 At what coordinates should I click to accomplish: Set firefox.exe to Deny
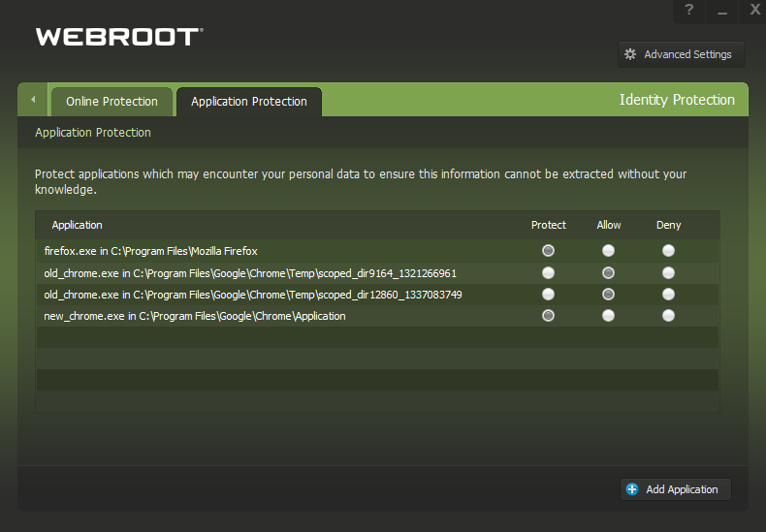click(668, 251)
